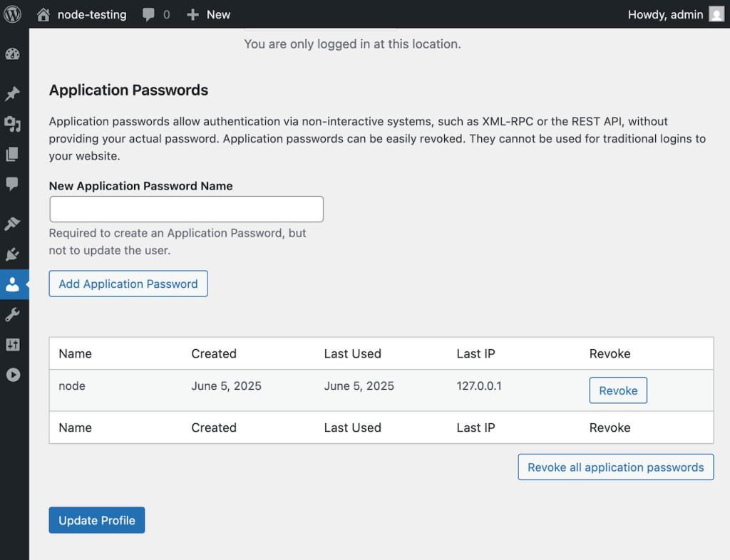Open Media library sidebar icon
Image resolution: width=730 pixels, height=560 pixels.
pos(13,124)
